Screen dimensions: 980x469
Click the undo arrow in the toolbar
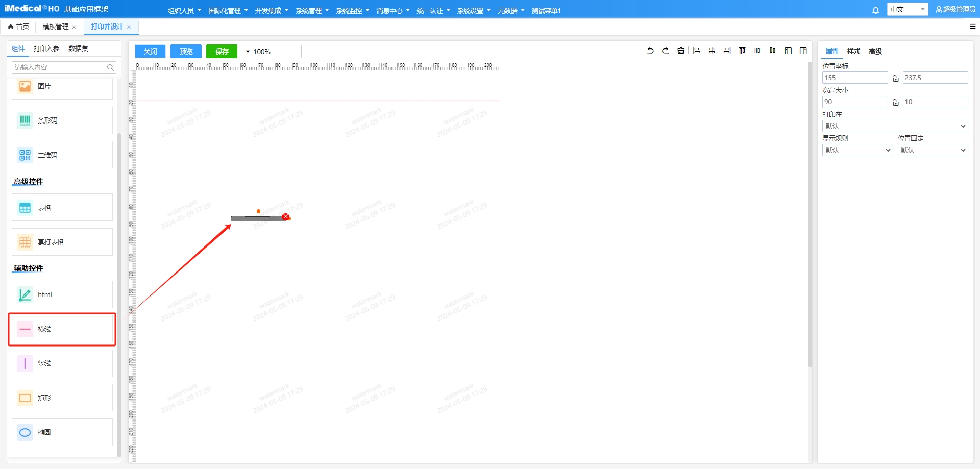(x=650, y=51)
